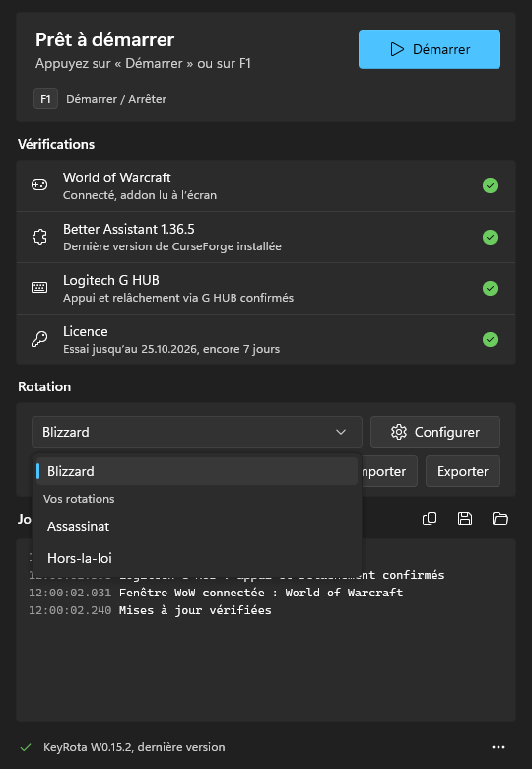Click the Logitech G HUB keyboard icon

[x=39, y=288]
